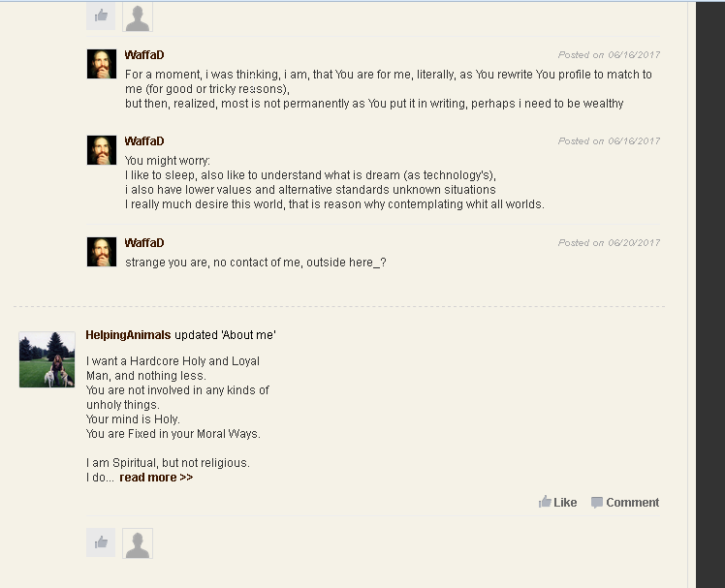Open HelpingAnimals' profile photo thumbnail
The width and height of the screenshot is (725, 588).
click(x=47, y=359)
